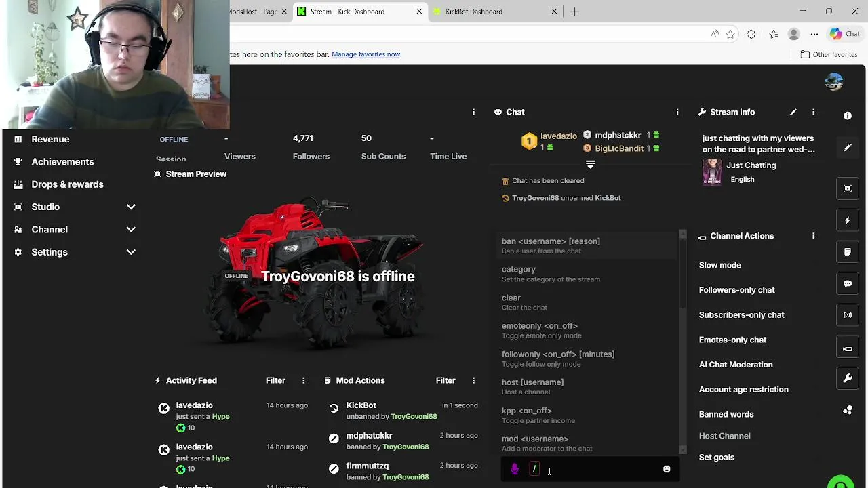Open browser Settings and more menu

(814, 34)
